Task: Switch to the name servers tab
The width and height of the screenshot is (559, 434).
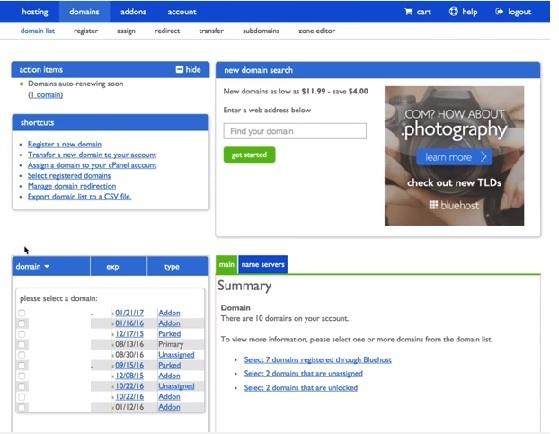Action: click(x=263, y=265)
